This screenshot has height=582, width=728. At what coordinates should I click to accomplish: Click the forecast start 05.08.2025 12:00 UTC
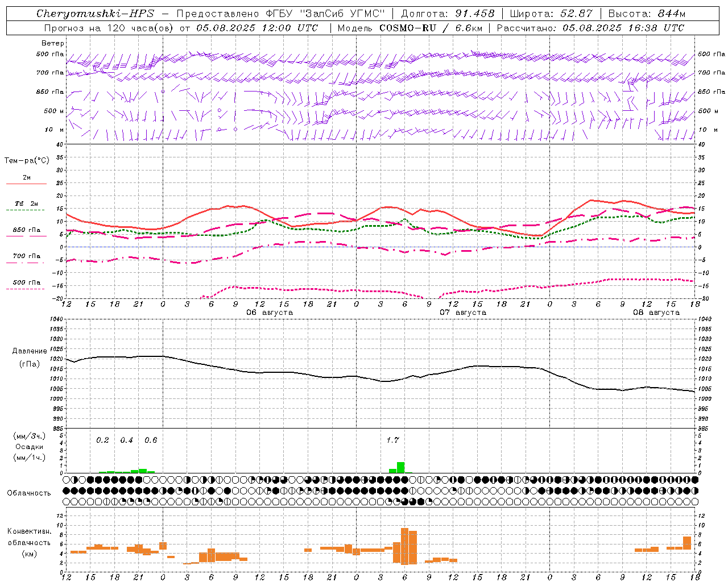pyautogui.click(x=257, y=28)
